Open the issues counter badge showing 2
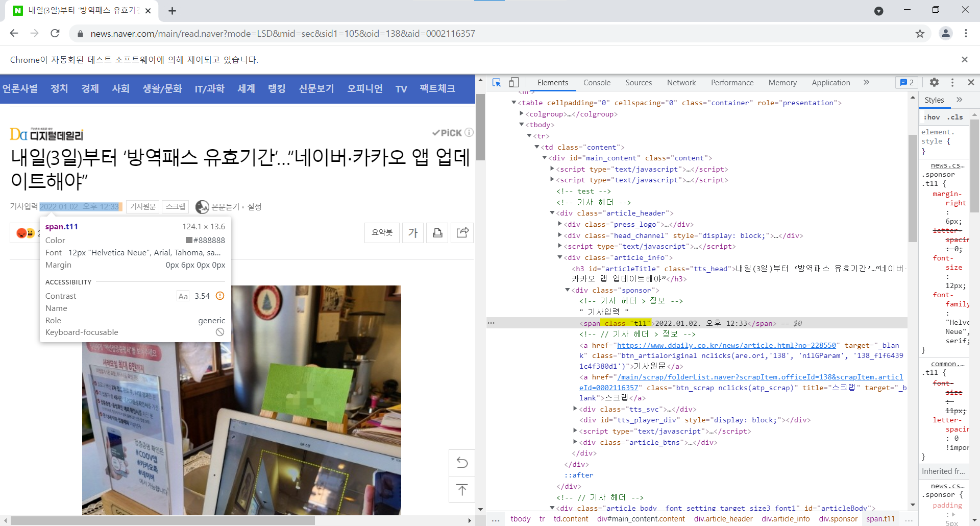The height and width of the screenshot is (526, 980). click(907, 83)
